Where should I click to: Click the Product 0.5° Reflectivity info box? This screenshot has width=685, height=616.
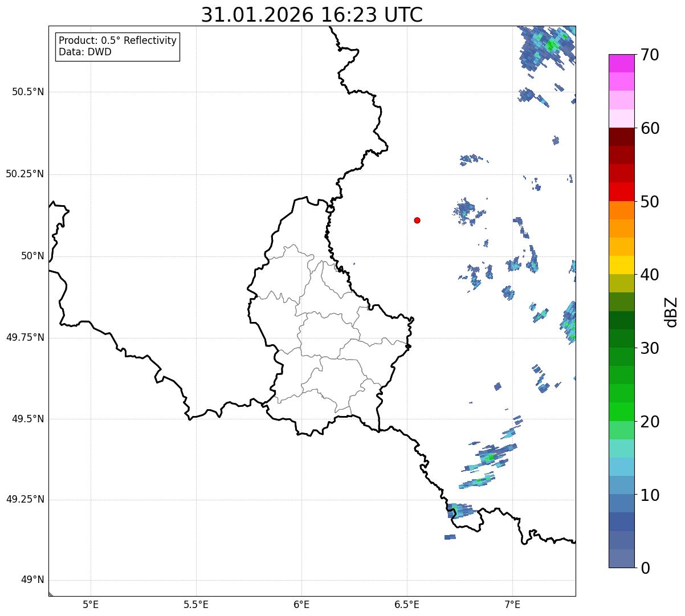(117, 47)
